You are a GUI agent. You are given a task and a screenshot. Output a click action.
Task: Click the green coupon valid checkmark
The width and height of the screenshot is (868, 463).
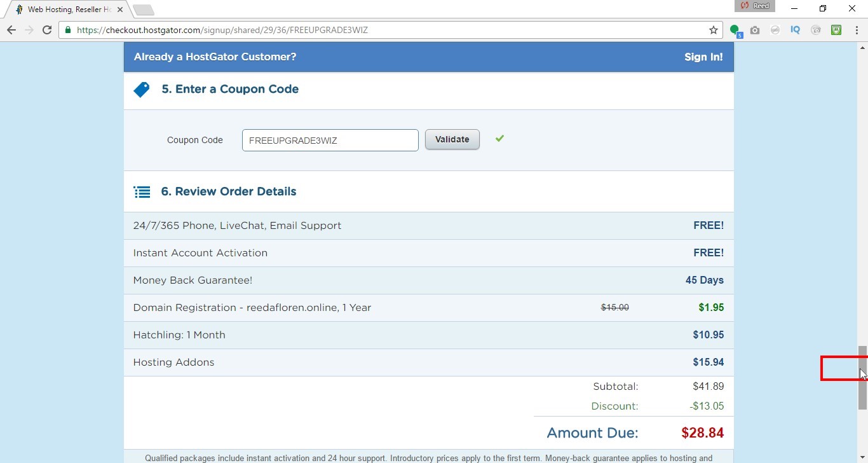[499, 138]
